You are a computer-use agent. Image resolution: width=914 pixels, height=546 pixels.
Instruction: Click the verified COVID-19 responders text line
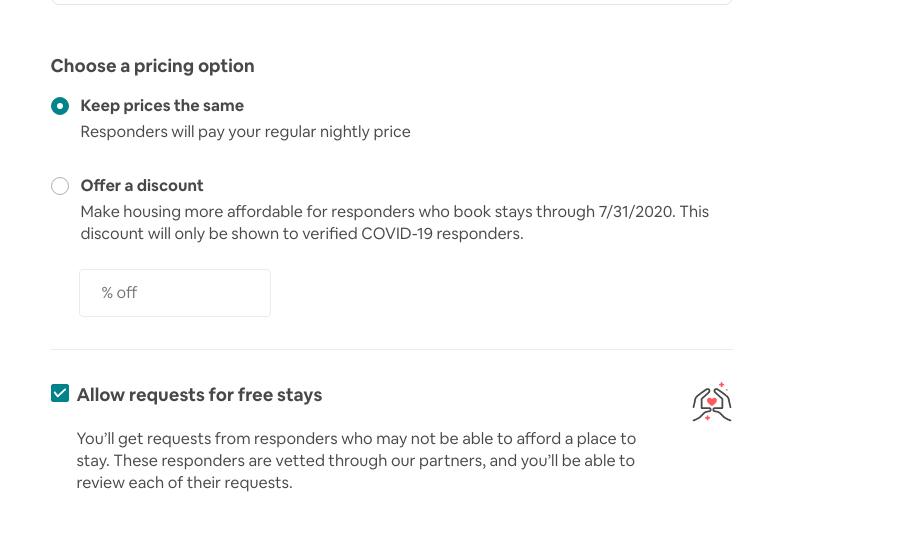tap(301, 234)
